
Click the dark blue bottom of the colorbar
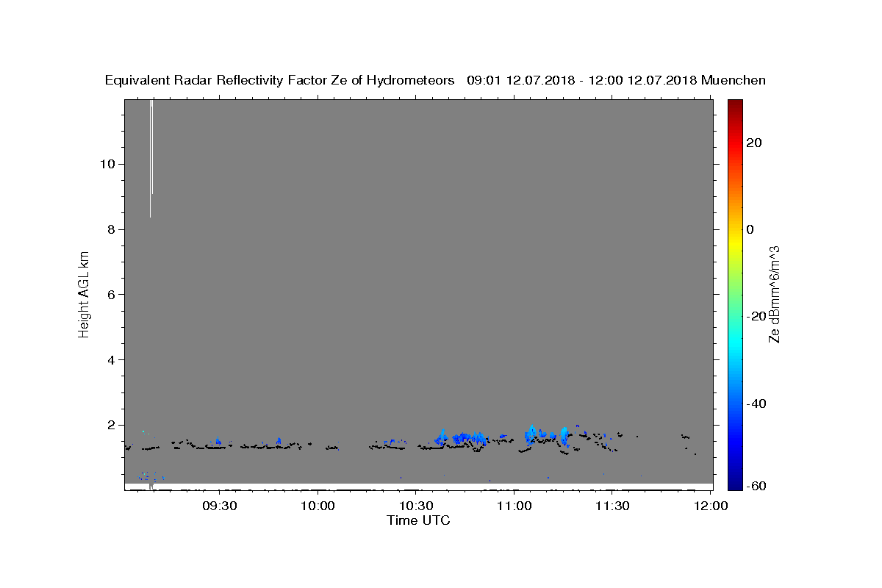735,481
